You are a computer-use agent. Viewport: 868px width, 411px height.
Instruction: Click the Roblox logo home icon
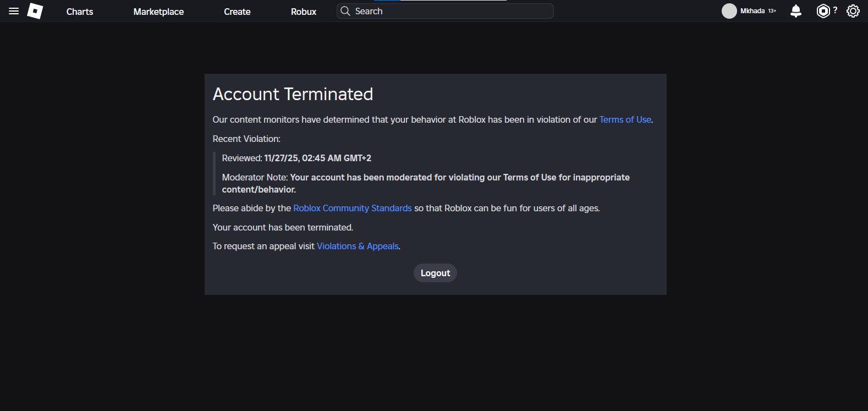(x=35, y=11)
